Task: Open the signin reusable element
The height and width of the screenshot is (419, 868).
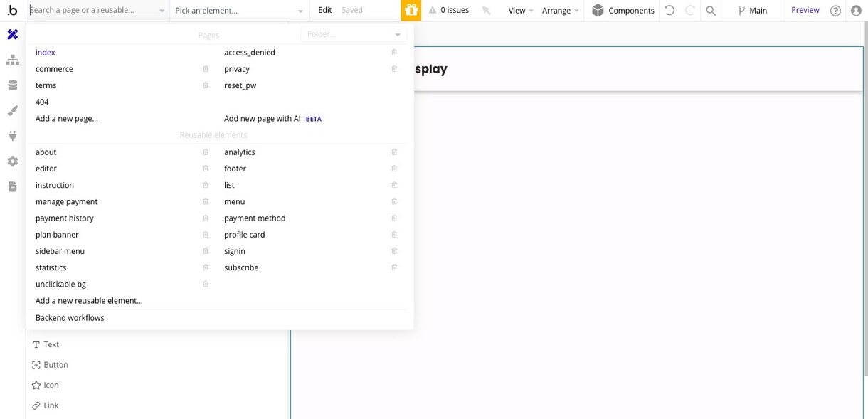Action: coord(235,251)
